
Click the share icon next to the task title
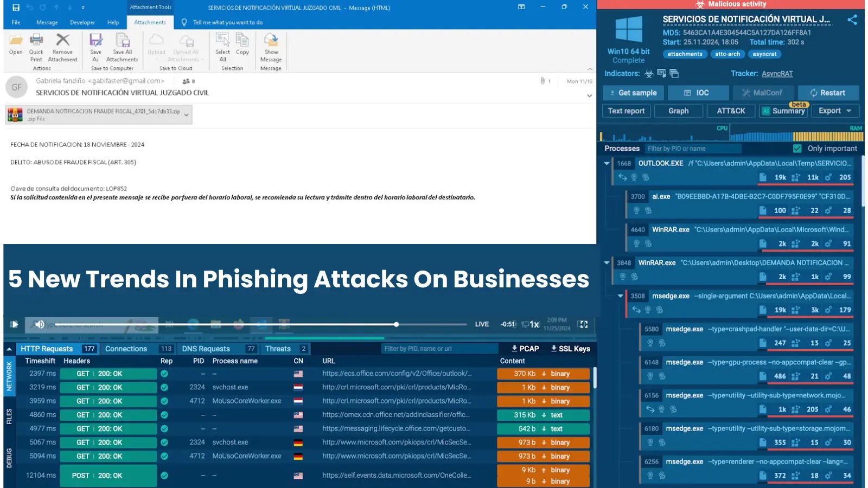point(852,19)
